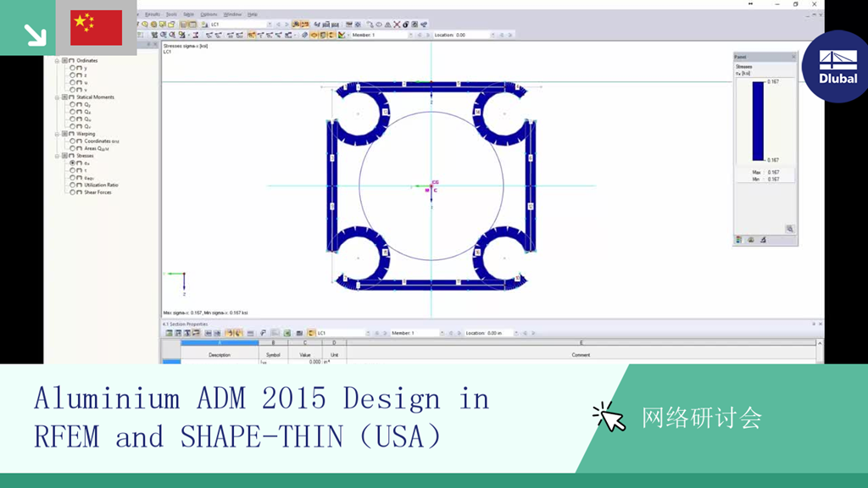Click the Symbol column header
This screenshot has width=868, height=488.
(x=273, y=355)
